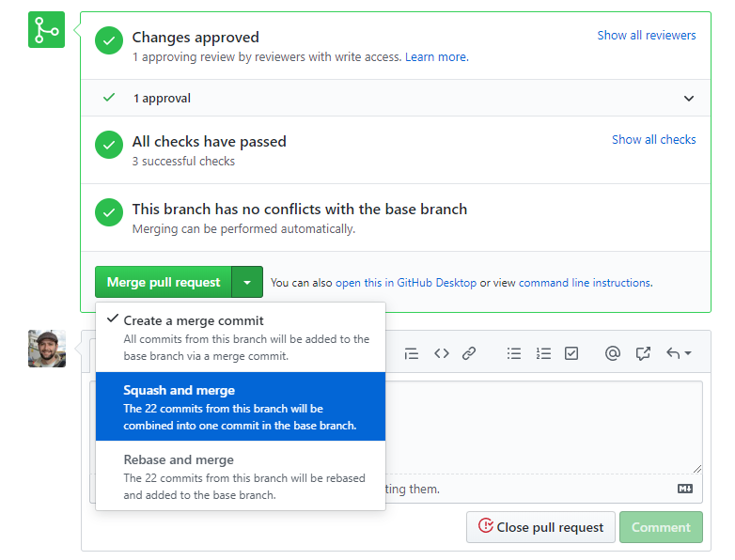
Task: Mention a user with the @ icon
Action: [x=612, y=353]
